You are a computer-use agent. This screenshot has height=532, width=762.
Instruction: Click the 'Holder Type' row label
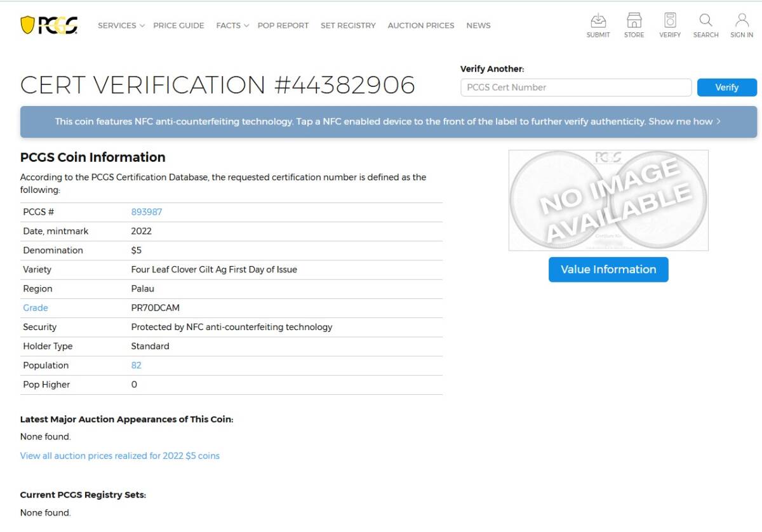pyautogui.click(x=48, y=347)
